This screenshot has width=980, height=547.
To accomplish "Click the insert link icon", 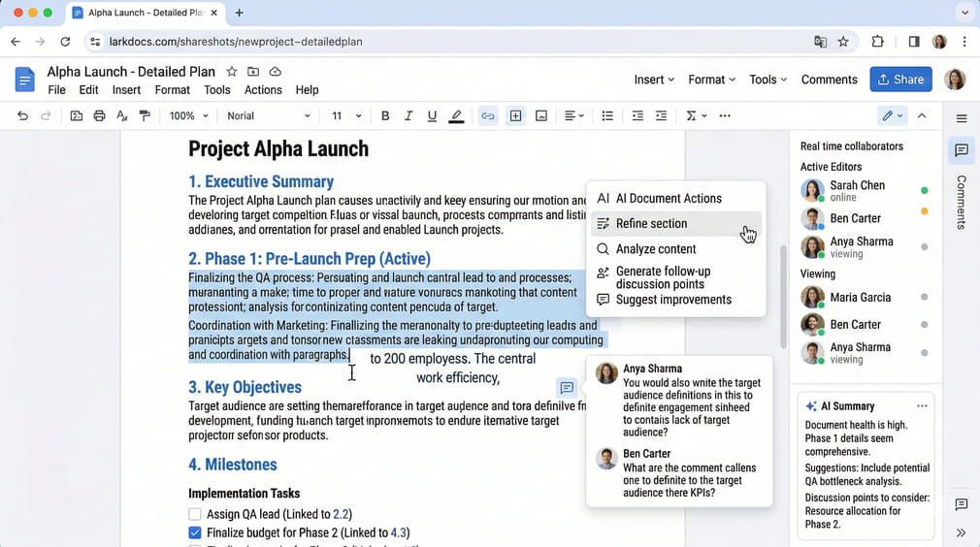I will tap(488, 115).
